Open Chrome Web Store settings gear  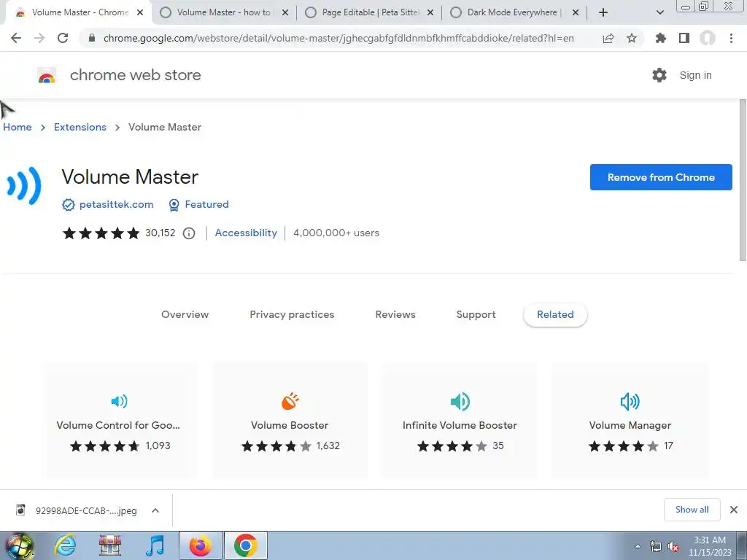[x=659, y=75]
